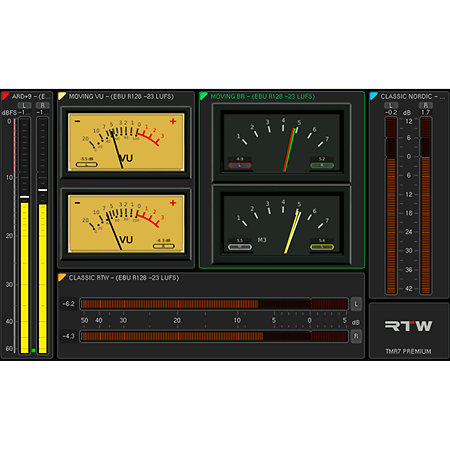Click the M3 label in lower BR meter
450x450 pixels.
coord(262,240)
